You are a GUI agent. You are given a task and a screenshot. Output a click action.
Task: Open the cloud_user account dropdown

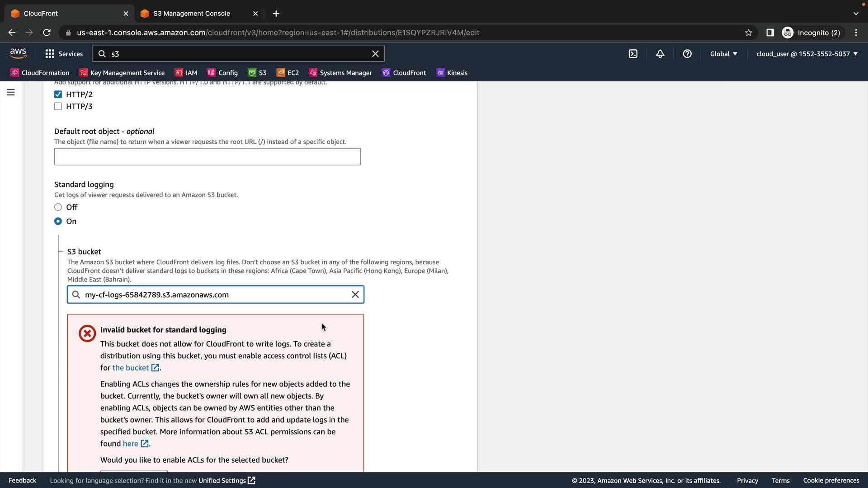tap(807, 54)
